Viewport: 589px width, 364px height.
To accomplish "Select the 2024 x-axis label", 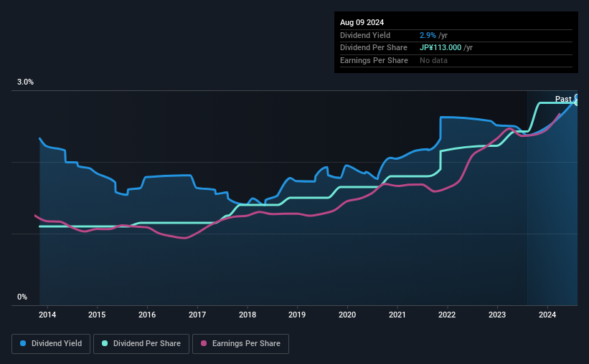I will tap(547, 315).
